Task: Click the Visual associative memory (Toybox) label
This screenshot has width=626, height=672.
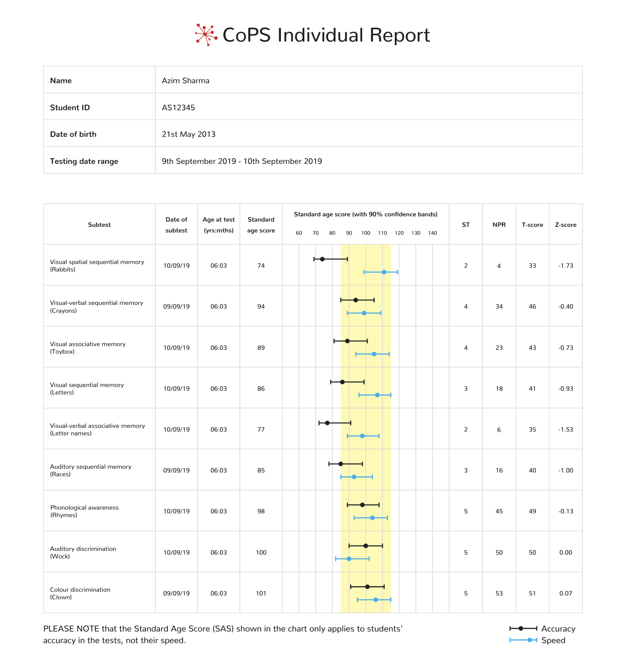Action: [x=88, y=348]
